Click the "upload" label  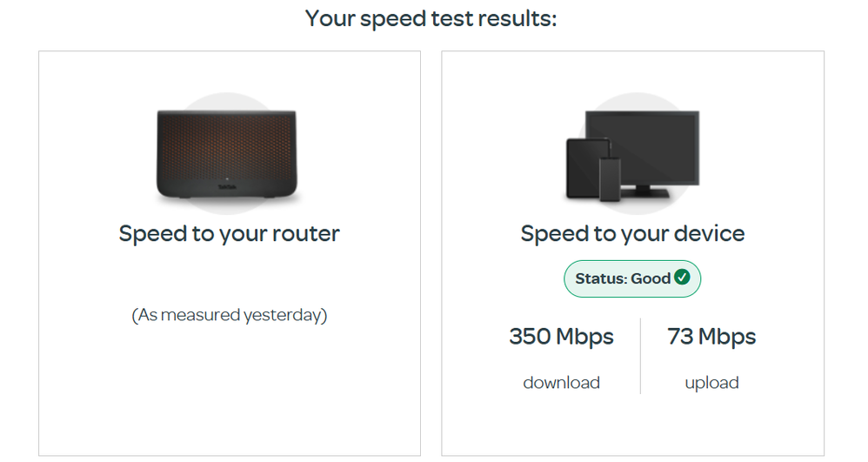point(711,383)
